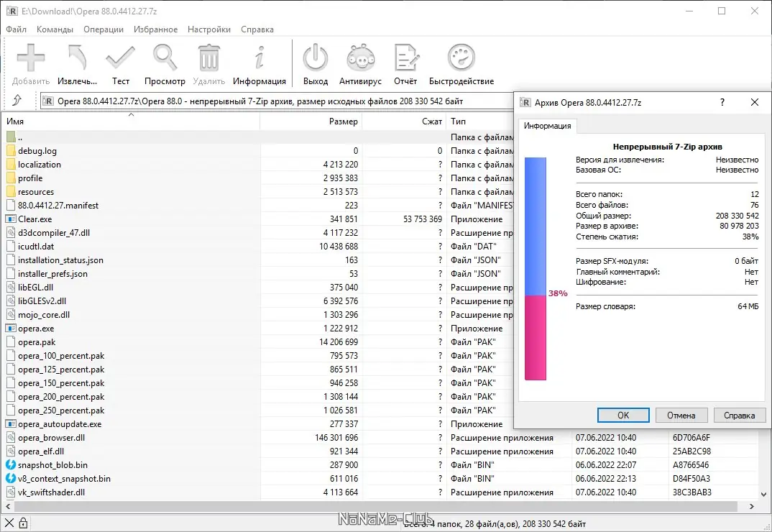Open the Быстродействие benchmark icon
Image resolution: width=772 pixels, height=532 pixels.
tap(461, 58)
